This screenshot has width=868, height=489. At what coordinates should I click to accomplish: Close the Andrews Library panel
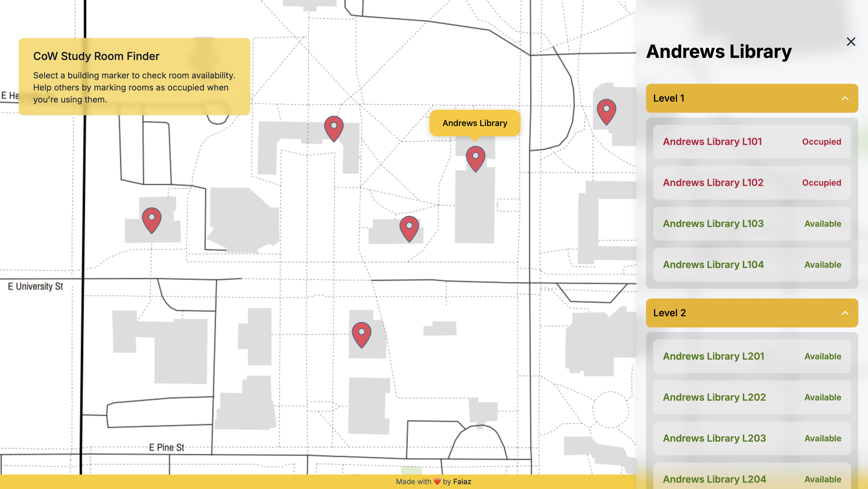click(851, 42)
